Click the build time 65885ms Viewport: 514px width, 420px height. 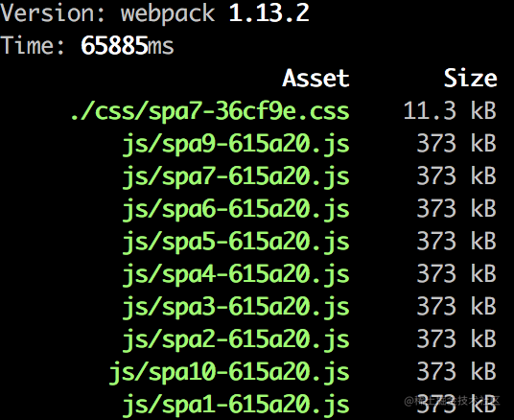click(128, 46)
